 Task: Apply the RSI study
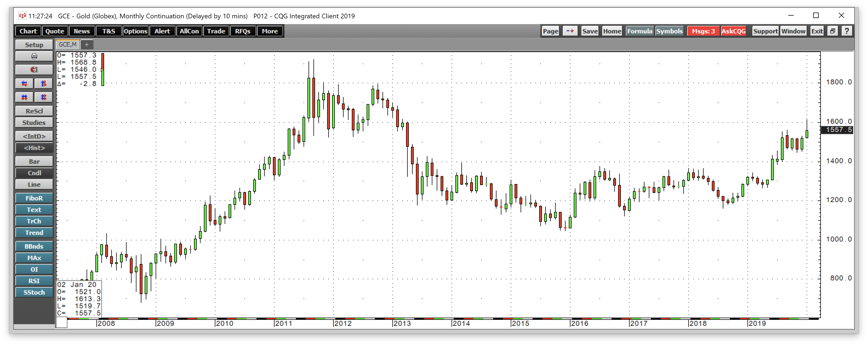(34, 281)
